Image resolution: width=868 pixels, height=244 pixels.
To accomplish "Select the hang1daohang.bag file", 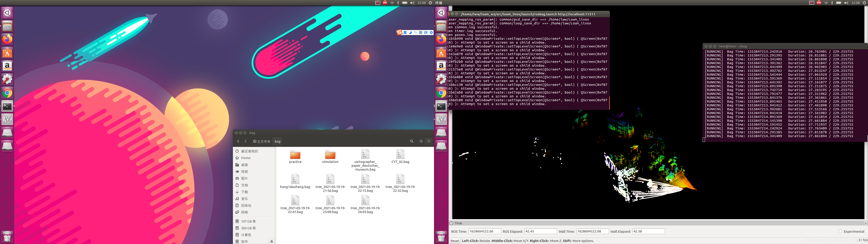I will click(x=295, y=179).
